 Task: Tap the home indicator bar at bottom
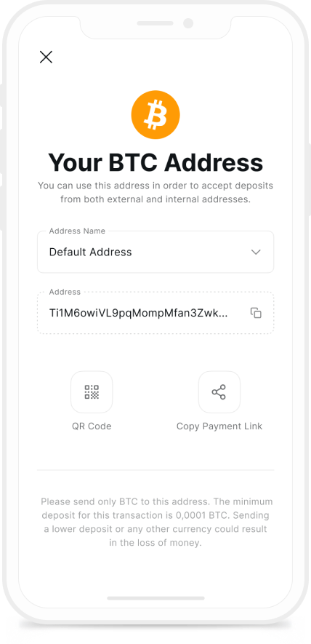point(155,598)
